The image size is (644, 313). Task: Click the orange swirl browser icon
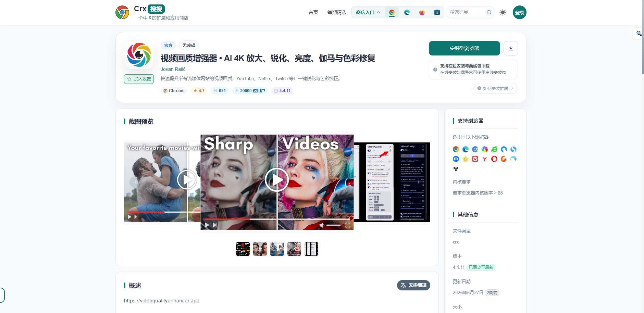coord(504,159)
